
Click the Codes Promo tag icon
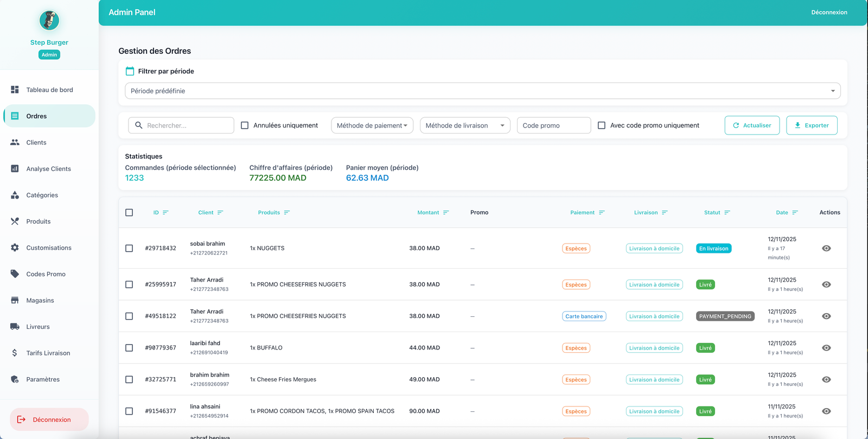coord(15,274)
